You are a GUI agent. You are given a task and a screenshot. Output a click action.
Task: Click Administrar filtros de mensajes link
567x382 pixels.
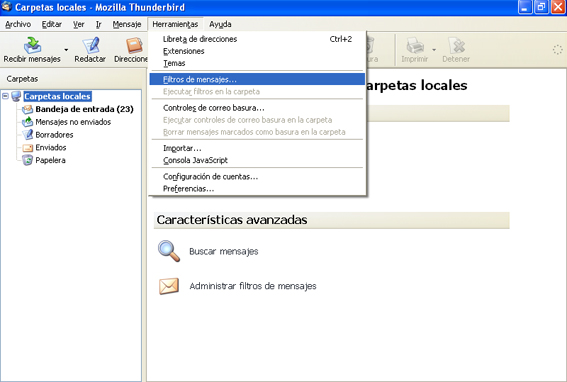[x=253, y=286]
